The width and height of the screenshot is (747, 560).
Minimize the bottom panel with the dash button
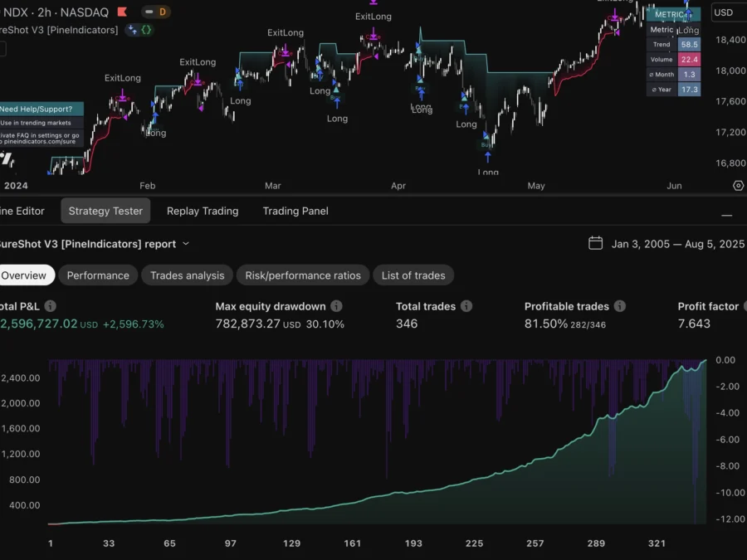pyautogui.click(x=726, y=215)
